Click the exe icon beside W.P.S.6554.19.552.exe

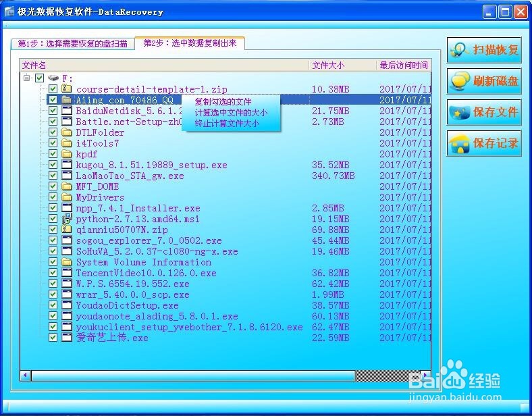coord(67,284)
